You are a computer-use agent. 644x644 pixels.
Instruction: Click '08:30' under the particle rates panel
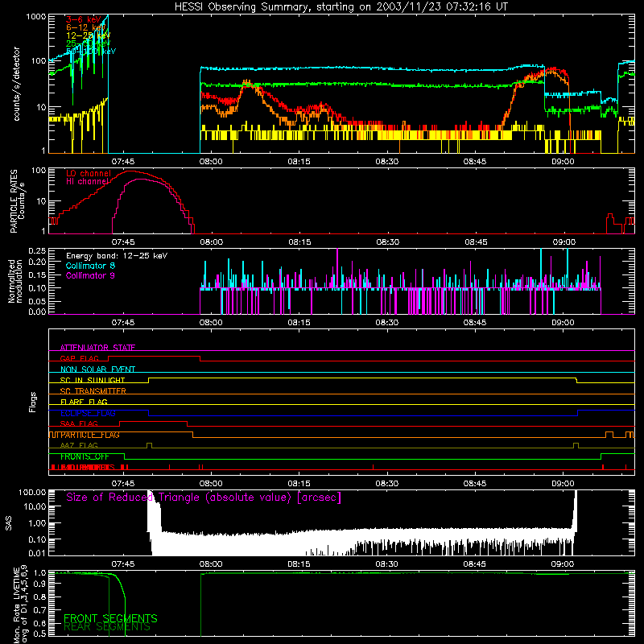point(387,242)
